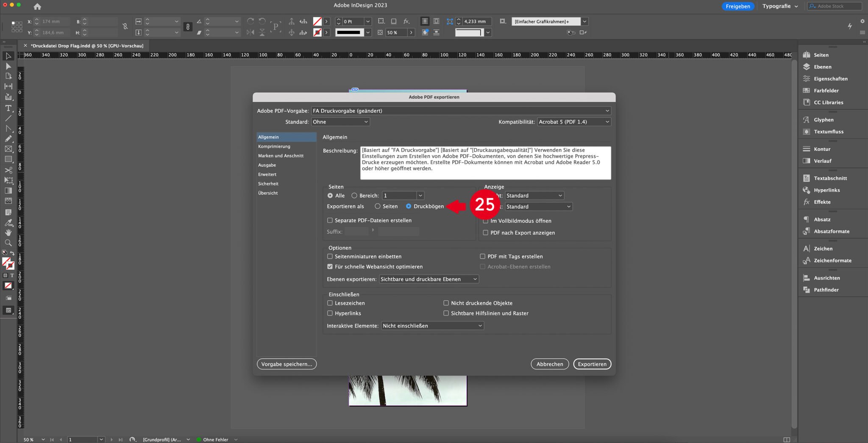This screenshot has height=443, width=868.
Task: Select the Zoom tool
Action: pos(8,243)
